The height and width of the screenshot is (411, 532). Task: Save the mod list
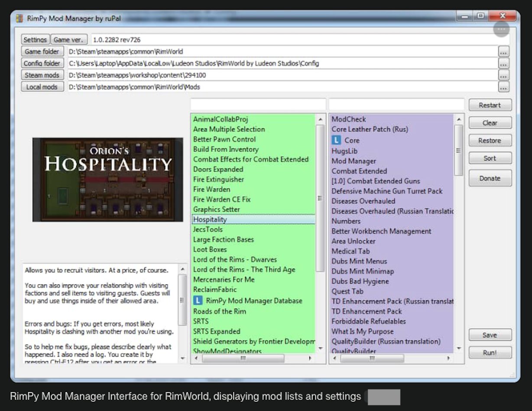click(x=490, y=335)
